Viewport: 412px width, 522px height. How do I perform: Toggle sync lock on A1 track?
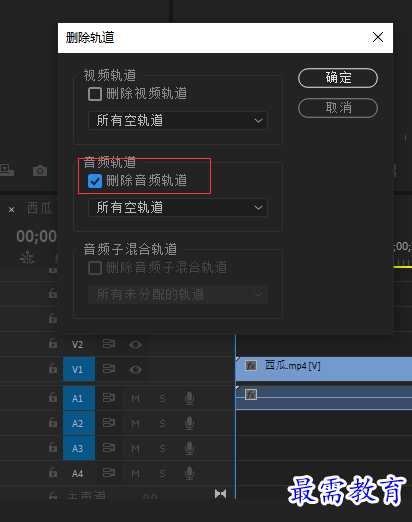click(x=109, y=398)
